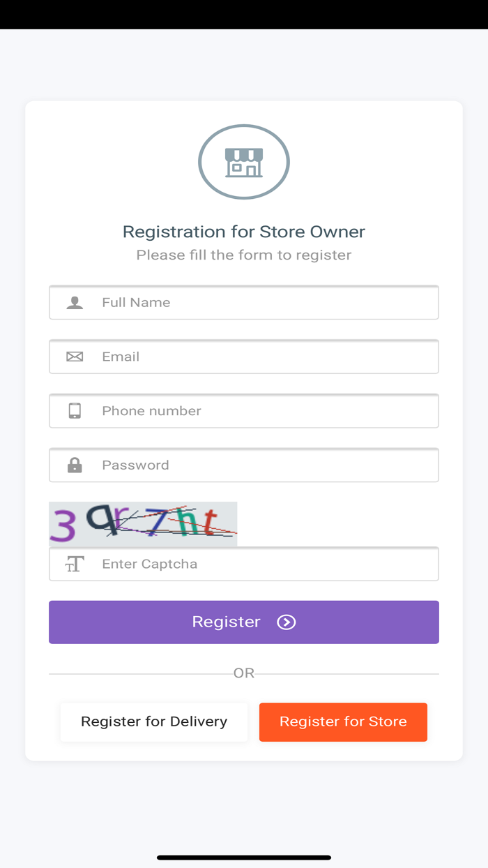
Task: Choose Register for Delivery
Action: pyautogui.click(x=153, y=721)
